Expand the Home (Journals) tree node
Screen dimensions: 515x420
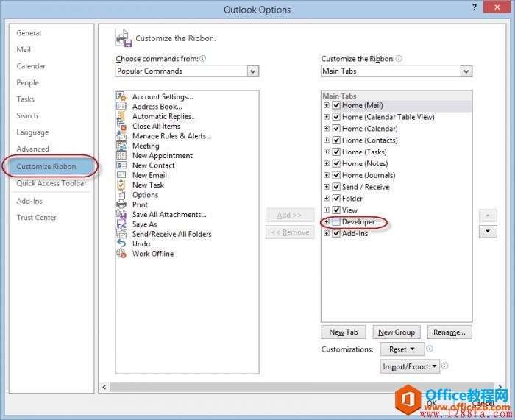[x=327, y=175]
